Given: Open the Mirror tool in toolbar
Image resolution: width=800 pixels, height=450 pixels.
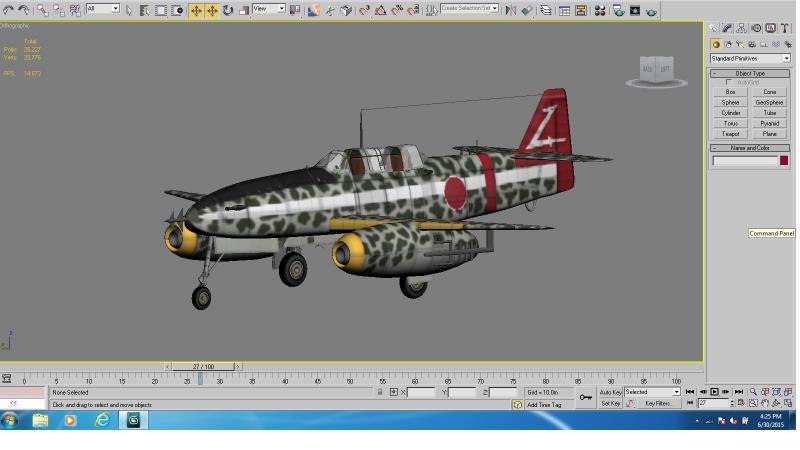Looking at the screenshot, I should pos(511,10).
